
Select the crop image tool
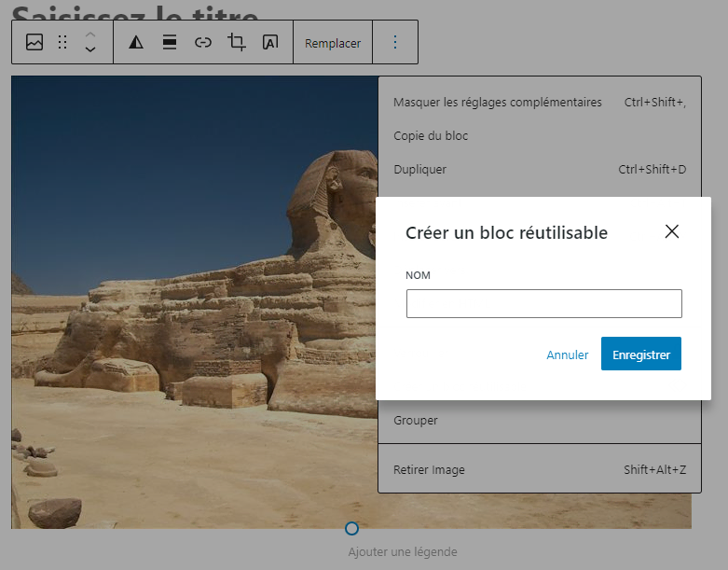coord(237,42)
